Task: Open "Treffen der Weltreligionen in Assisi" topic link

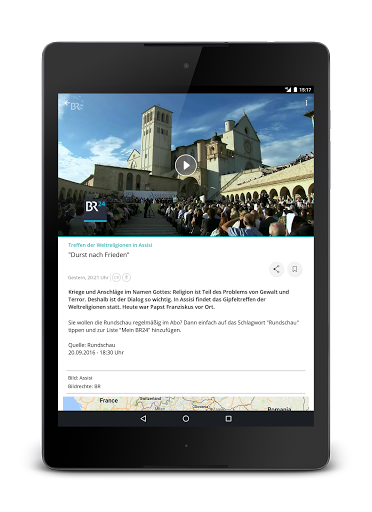Action: coord(110,245)
